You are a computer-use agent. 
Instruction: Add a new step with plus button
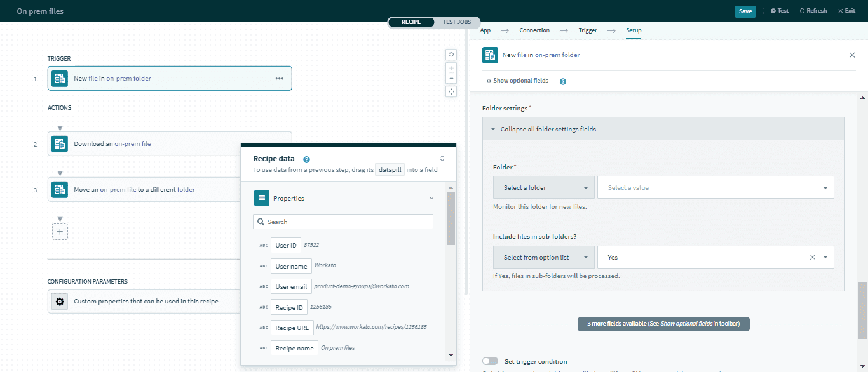(60, 232)
